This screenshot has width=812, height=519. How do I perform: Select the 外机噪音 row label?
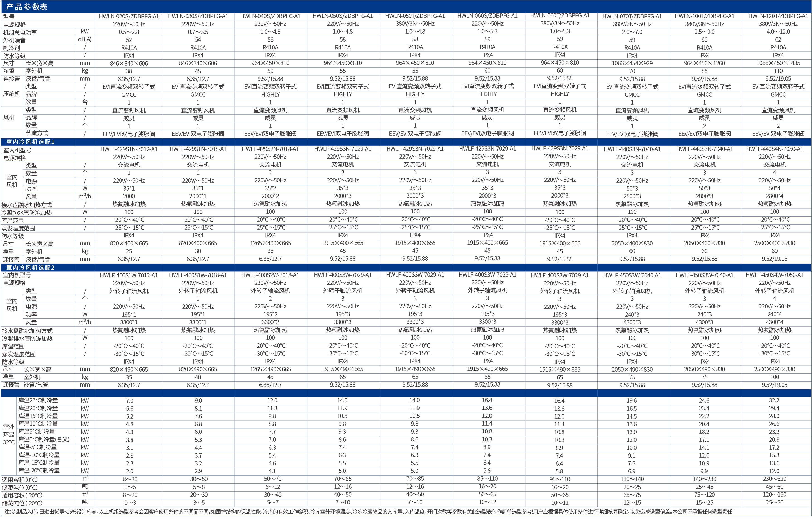pos(14,40)
